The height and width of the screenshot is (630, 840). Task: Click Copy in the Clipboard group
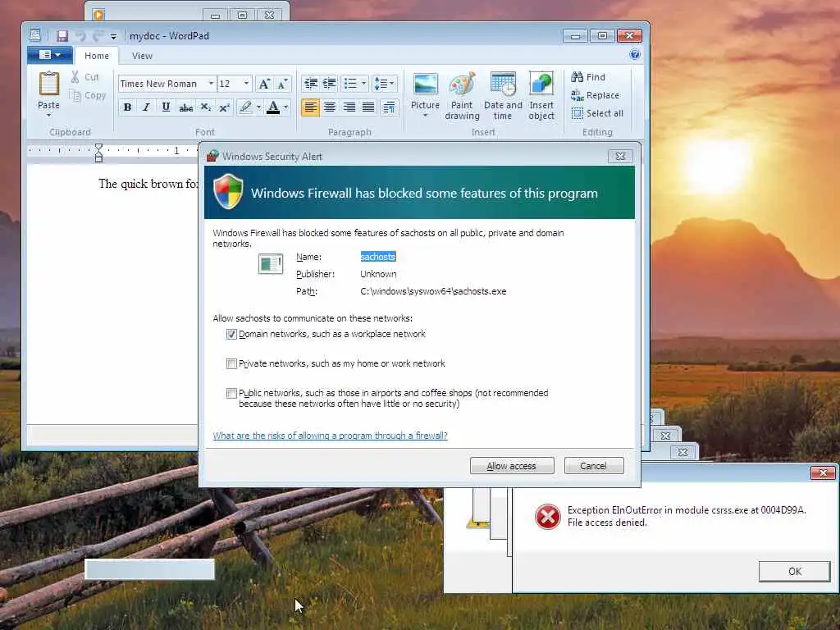click(x=88, y=95)
